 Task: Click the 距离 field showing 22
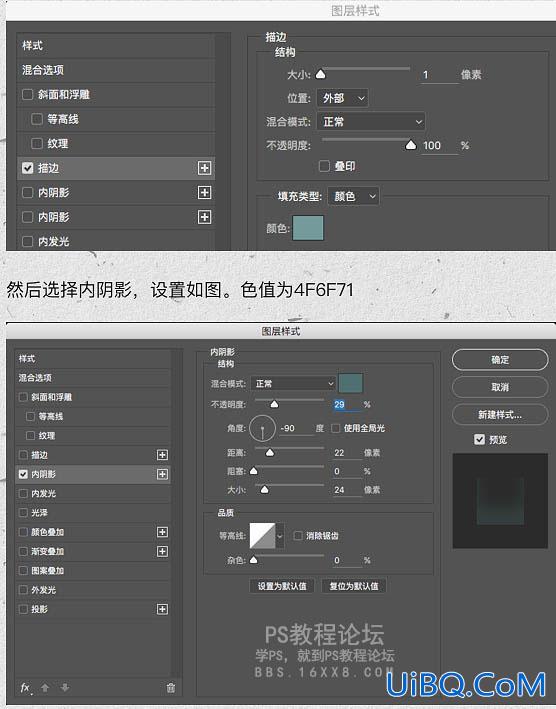347,453
